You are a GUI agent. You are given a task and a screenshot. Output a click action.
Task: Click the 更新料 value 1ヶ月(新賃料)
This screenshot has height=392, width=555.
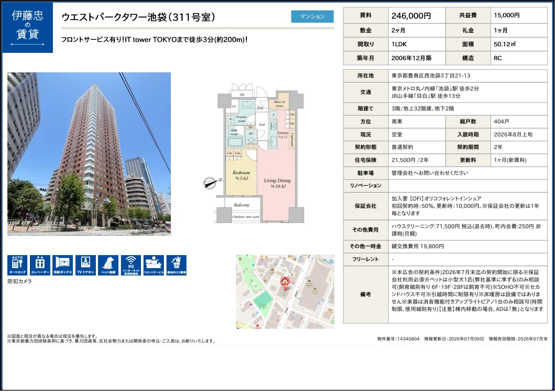(x=510, y=160)
